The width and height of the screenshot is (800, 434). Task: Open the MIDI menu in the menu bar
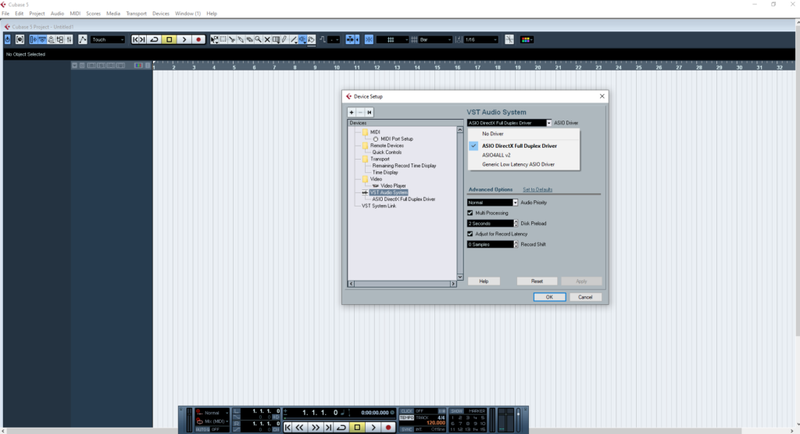[x=75, y=13]
